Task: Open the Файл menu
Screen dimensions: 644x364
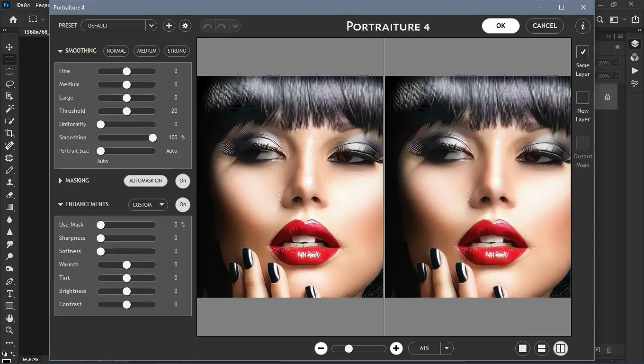Action: (x=23, y=5)
